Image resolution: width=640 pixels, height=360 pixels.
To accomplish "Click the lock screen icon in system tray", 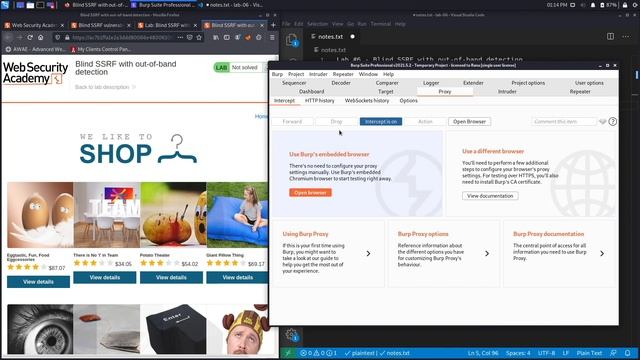I will 625,5.
